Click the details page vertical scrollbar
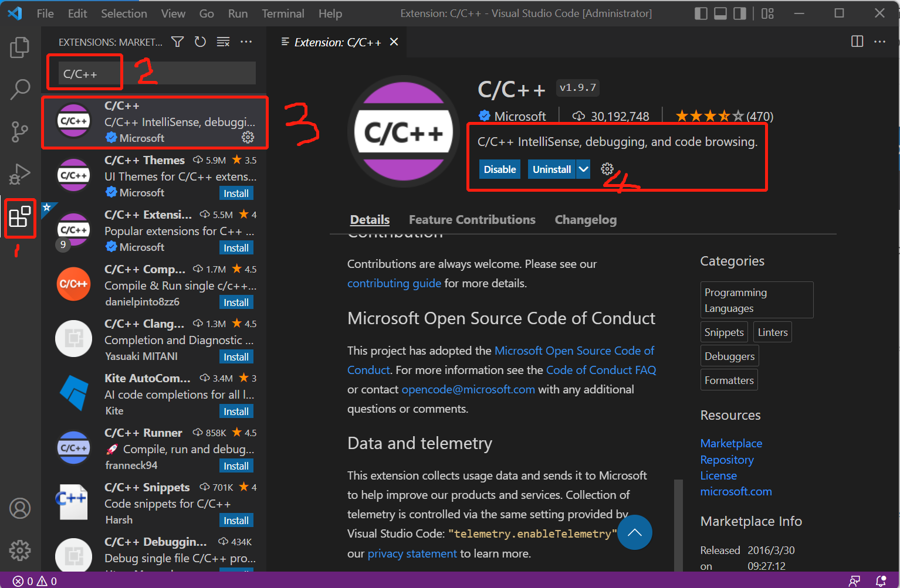900x588 pixels. 678,525
